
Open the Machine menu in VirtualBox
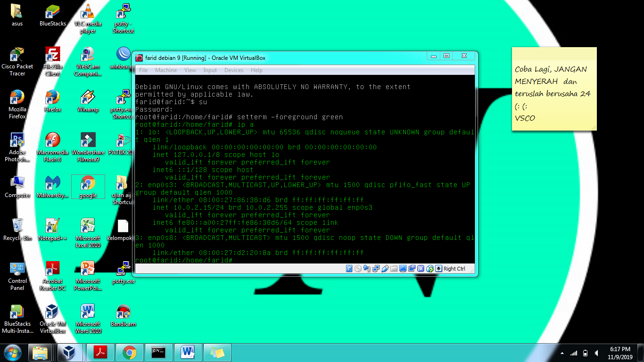pyautogui.click(x=166, y=70)
